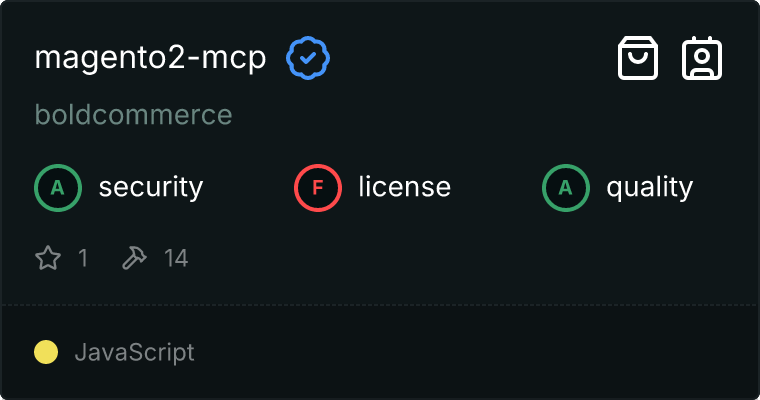Click the star count number 1

[x=83, y=259]
